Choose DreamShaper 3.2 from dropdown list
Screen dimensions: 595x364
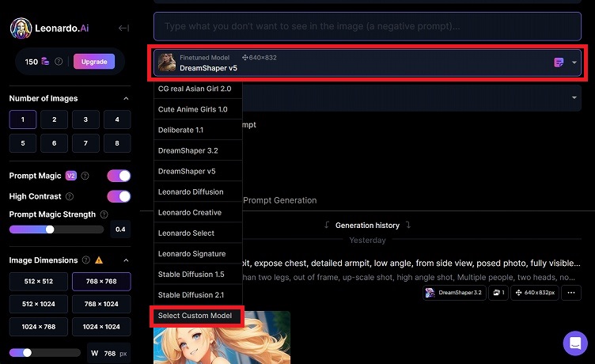[x=198, y=150]
